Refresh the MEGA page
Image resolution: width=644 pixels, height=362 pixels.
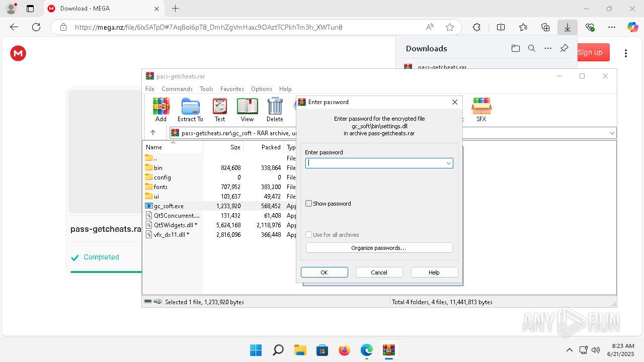click(x=36, y=27)
